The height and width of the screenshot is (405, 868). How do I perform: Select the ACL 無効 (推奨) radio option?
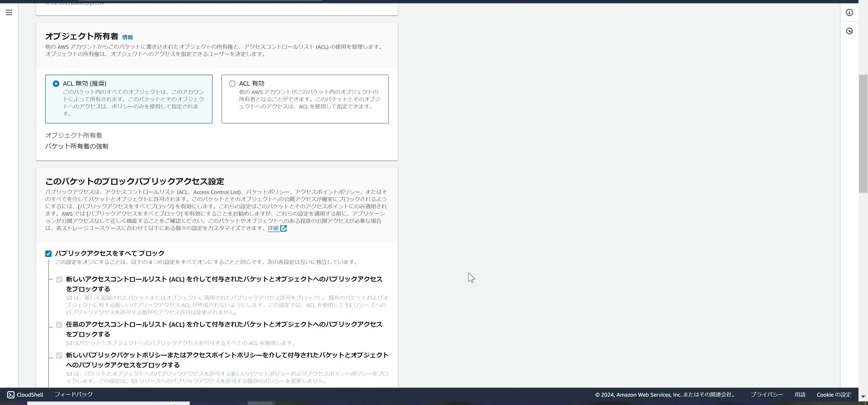pyautogui.click(x=56, y=84)
